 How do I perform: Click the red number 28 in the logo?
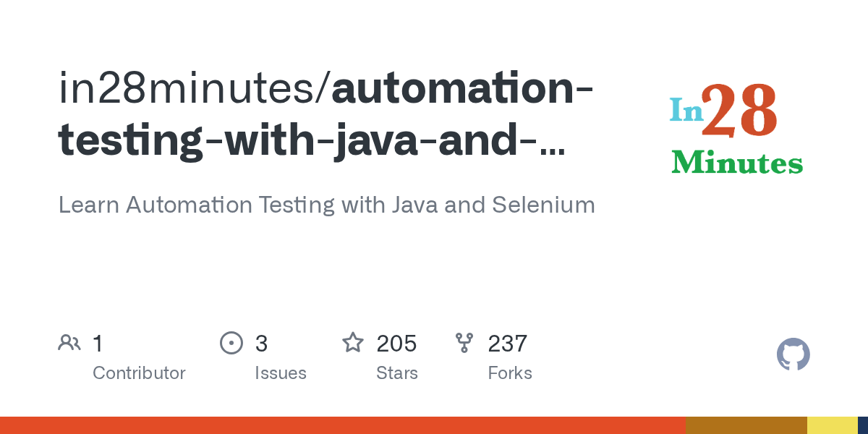739,110
